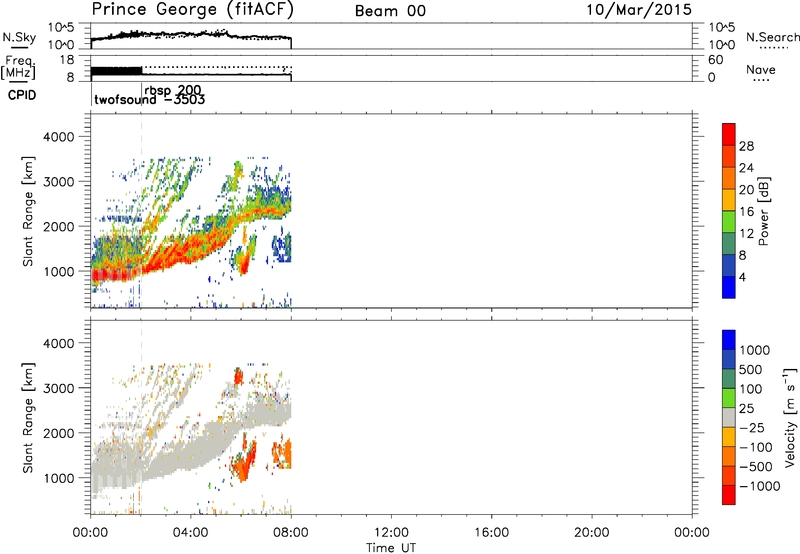Click '1000' on velocity panel range axis

pos(59,478)
